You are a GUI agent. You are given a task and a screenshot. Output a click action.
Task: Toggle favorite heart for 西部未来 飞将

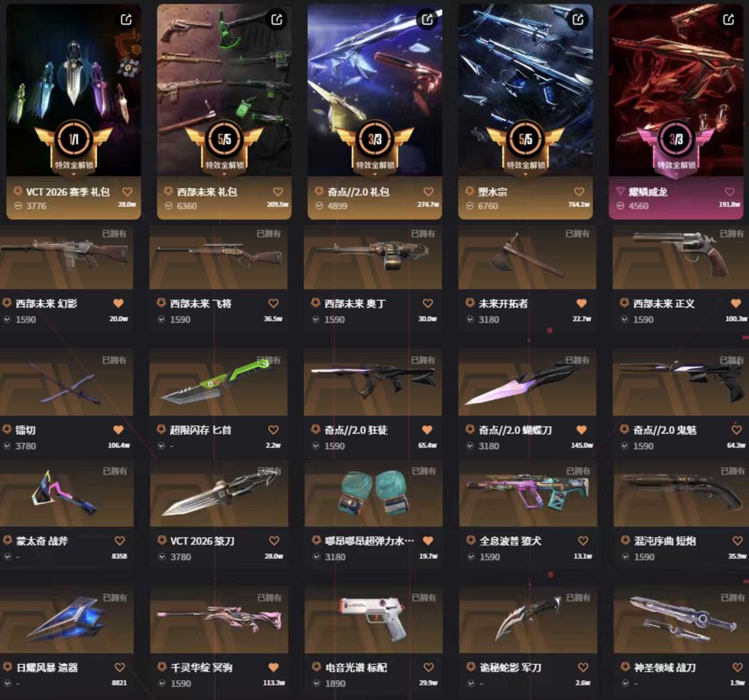point(273,303)
